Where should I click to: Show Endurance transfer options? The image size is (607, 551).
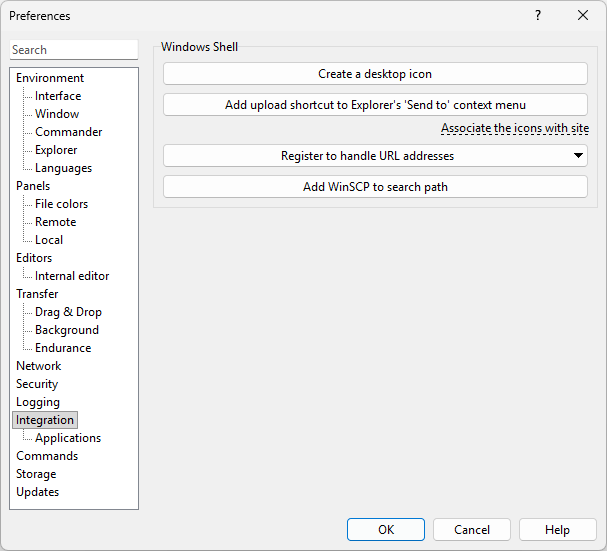tap(63, 348)
